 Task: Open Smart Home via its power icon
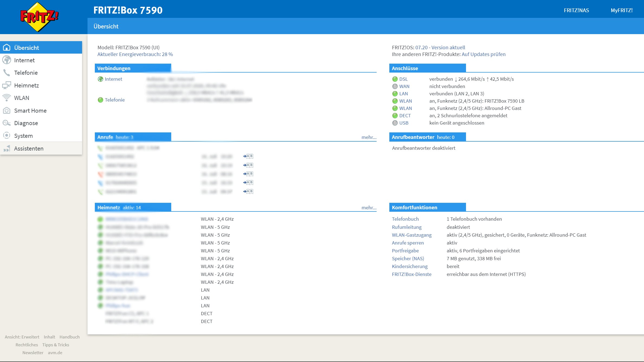7,110
